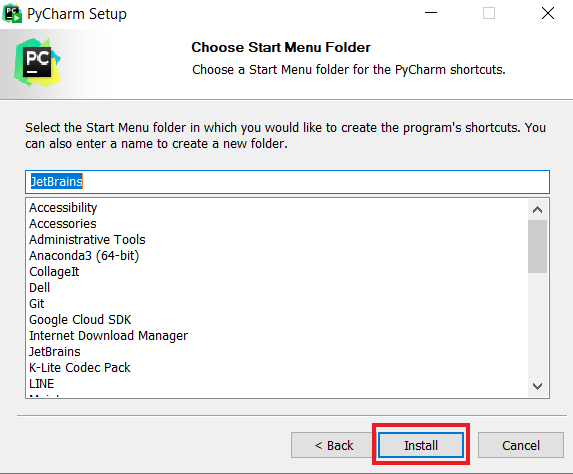
Task: Click the Install button
Action: (x=421, y=445)
